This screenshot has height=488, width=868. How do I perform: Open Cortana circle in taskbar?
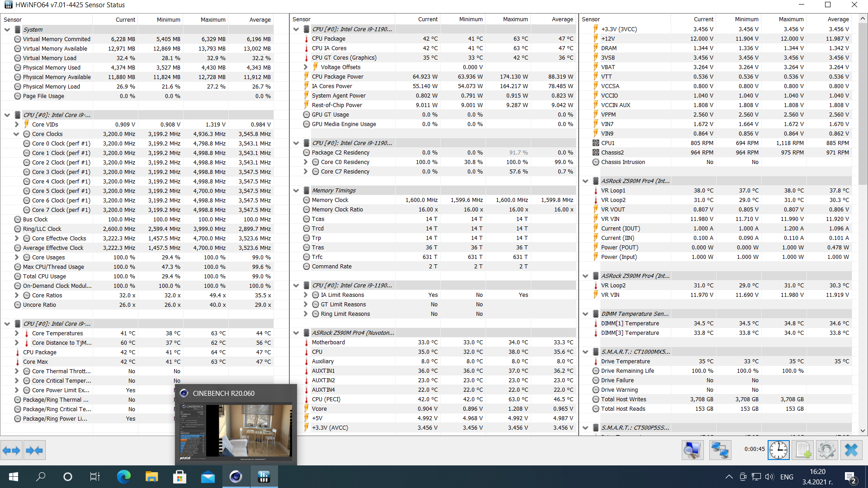coord(68,477)
